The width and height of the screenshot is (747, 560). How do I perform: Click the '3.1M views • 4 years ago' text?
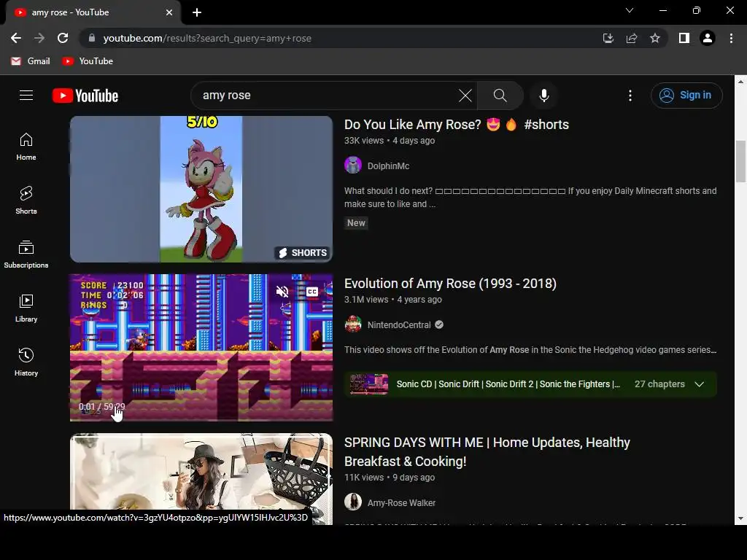pyautogui.click(x=393, y=300)
